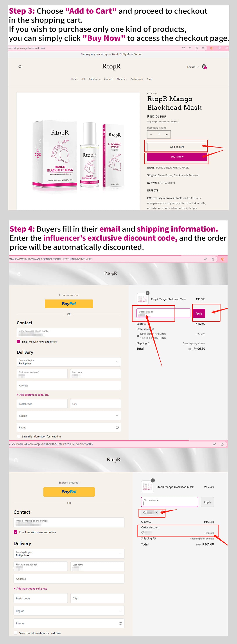
Task: Check Save this information in ₱361.60 checkout
Action: (16, 633)
